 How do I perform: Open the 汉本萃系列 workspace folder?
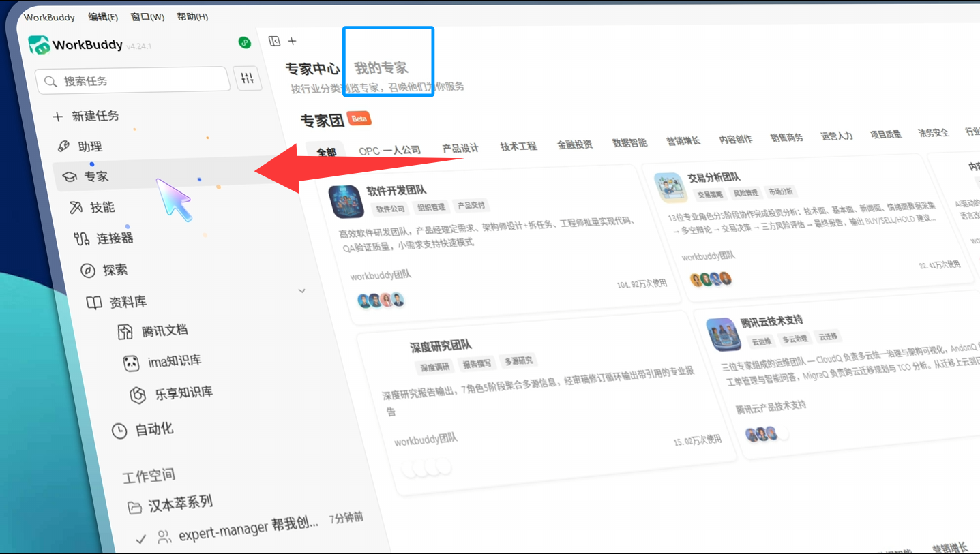pos(170,504)
